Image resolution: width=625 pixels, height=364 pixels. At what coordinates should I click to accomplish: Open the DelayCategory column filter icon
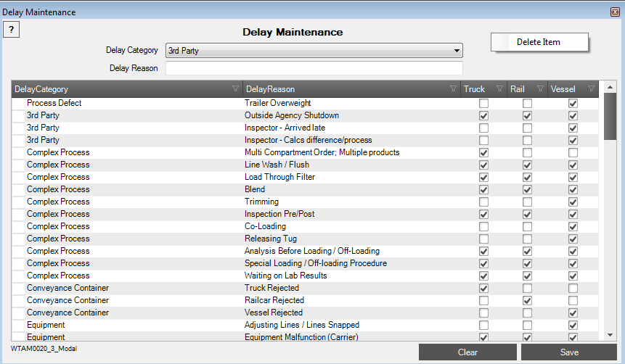[234, 89]
